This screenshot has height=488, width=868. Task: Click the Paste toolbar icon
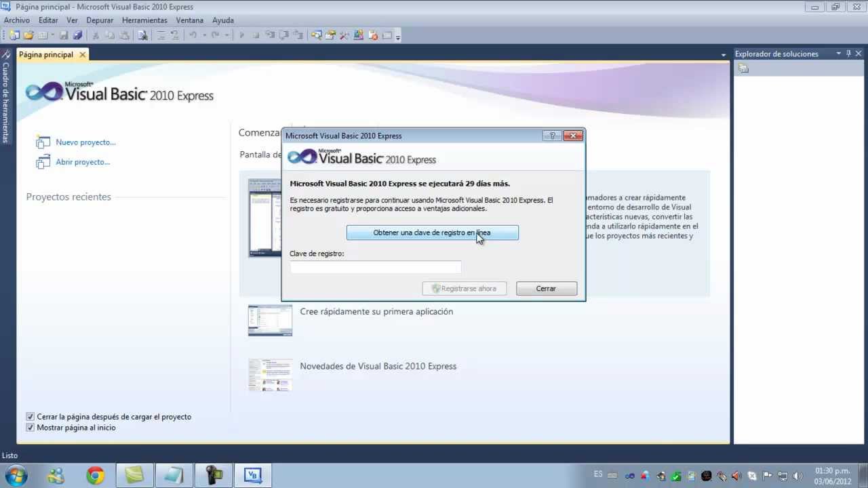click(124, 35)
